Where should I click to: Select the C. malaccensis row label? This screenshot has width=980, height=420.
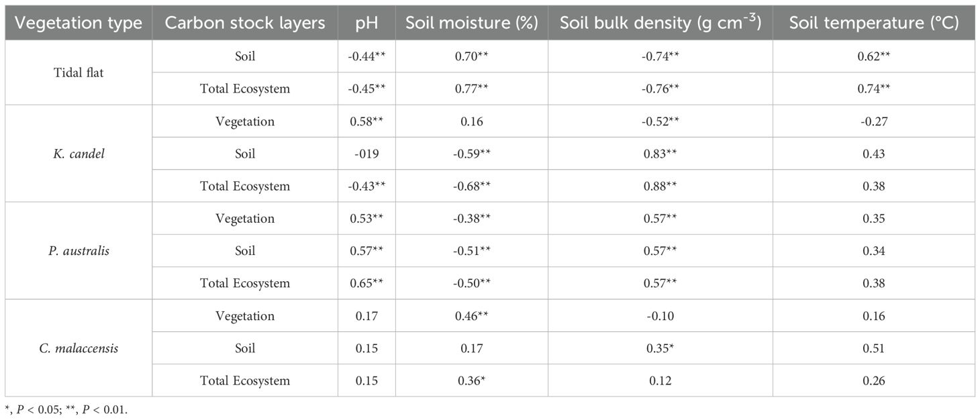click(x=79, y=348)
